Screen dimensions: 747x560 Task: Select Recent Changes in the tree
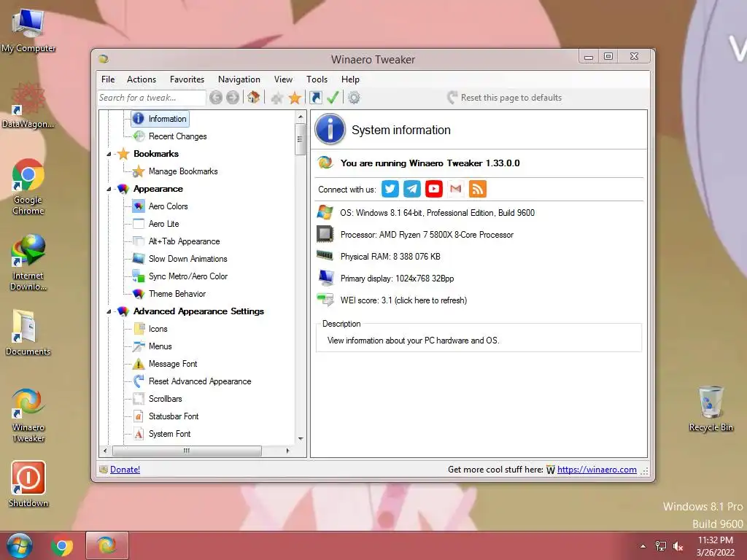pyautogui.click(x=178, y=136)
